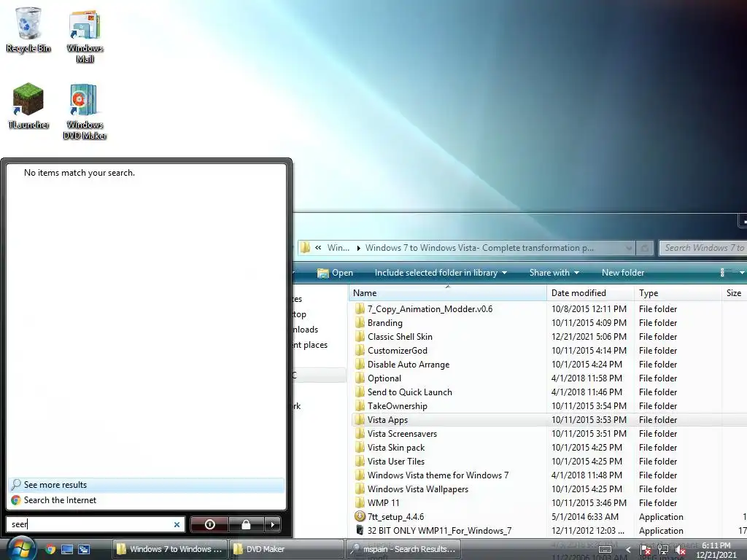Image resolution: width=747 pixels, height=560 pixels.
Task: Click the power button in Start menu
Action: pyautogui.click(x=209, y=524)
